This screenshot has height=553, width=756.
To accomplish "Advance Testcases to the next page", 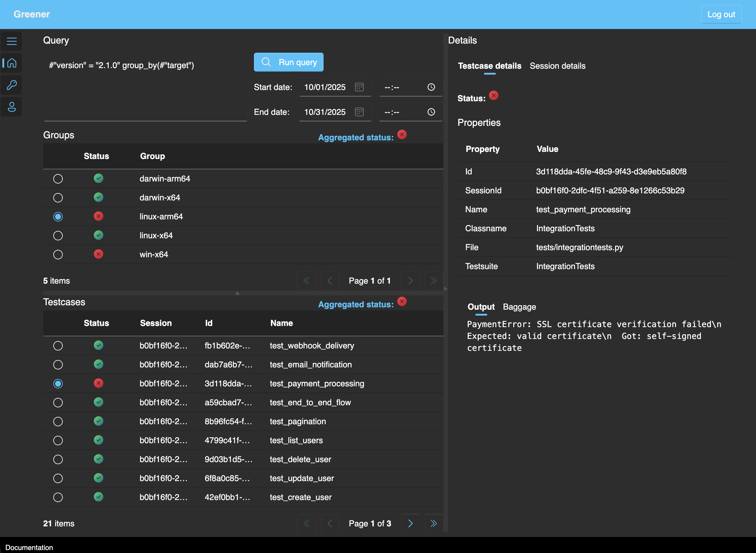I will tap(410, 523).
